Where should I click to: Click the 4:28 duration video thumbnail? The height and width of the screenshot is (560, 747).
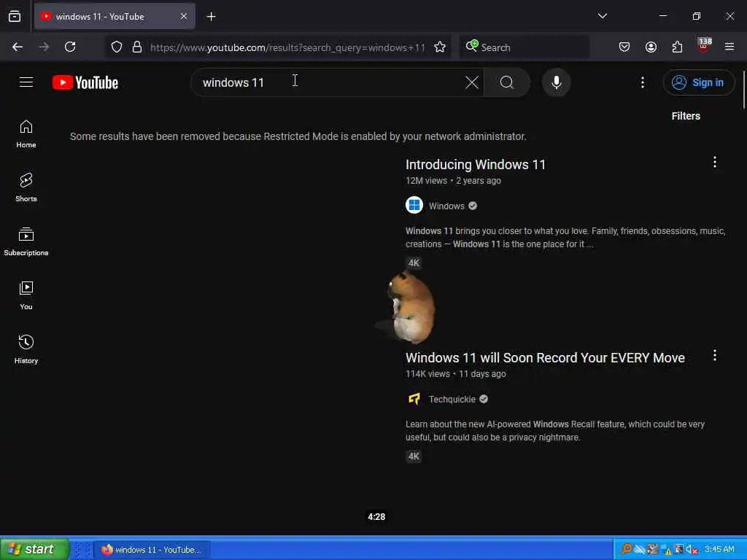tap(231, 438)
